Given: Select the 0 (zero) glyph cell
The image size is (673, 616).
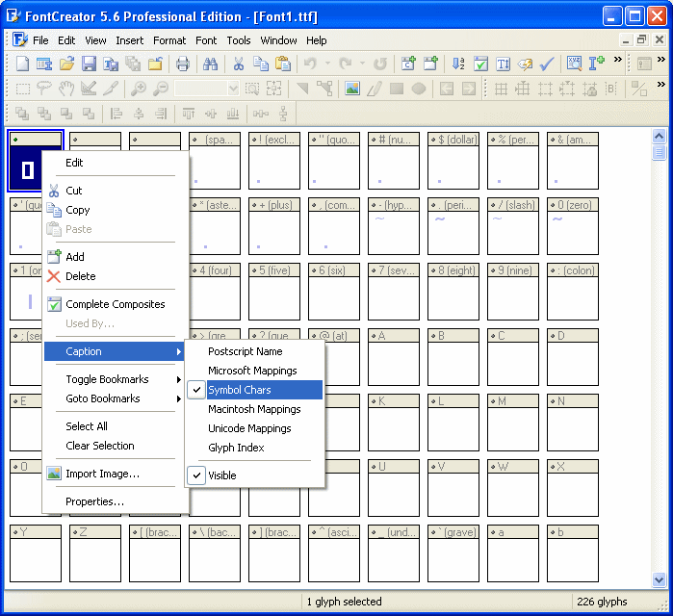Looking at the screenshot, I should pos(573,226).
